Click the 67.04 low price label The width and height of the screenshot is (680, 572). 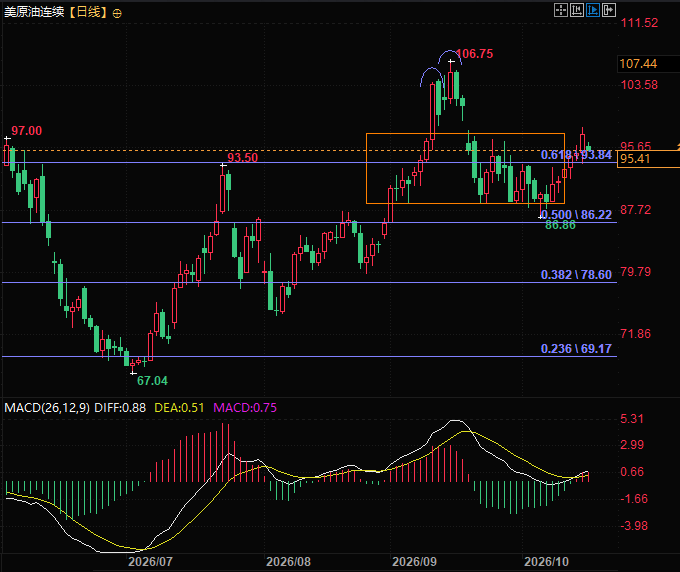(152, 381)
